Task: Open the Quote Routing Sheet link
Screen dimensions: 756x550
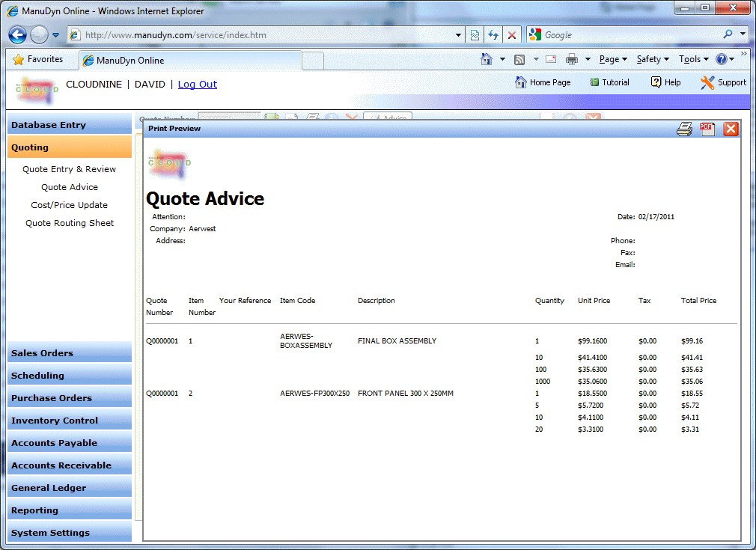Action: (70, 223)
